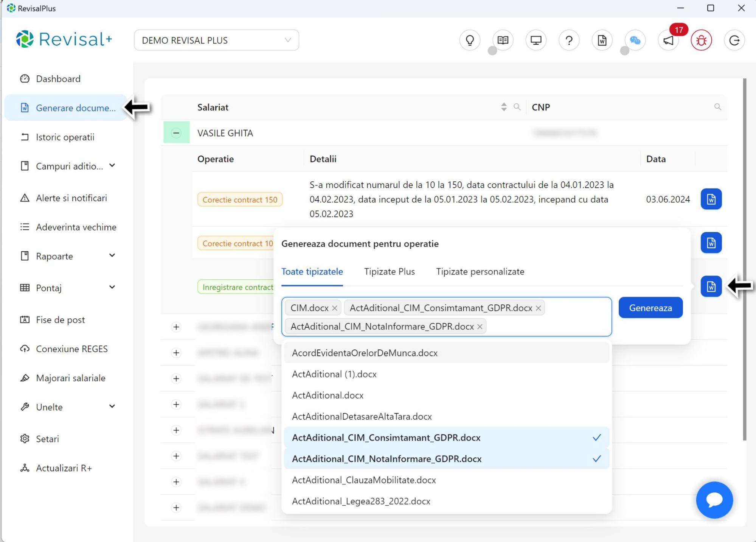
Task: Click the Word document icon for 03.06.2024 operation
Action: pyautogui.click(x=711, y=199)
